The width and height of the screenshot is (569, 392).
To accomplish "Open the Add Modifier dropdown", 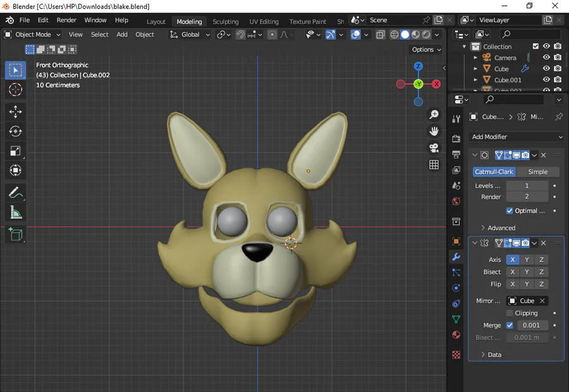I will 517,137.
